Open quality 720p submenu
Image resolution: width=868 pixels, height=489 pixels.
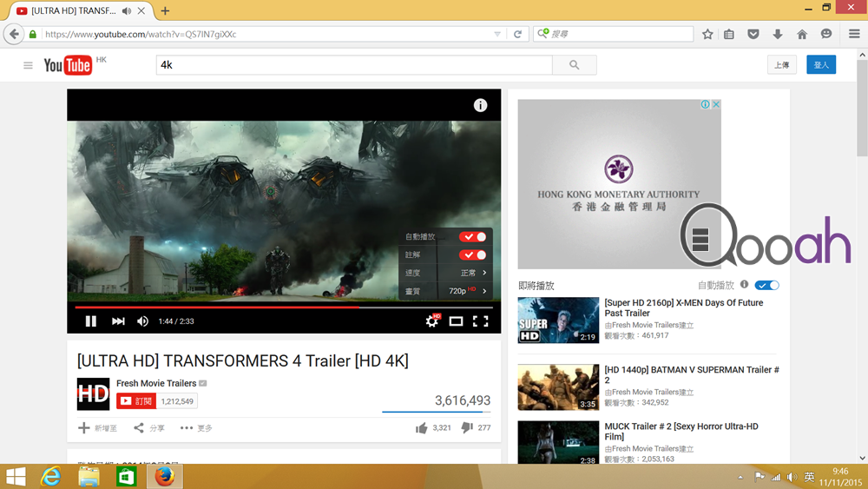coord(446,291)
